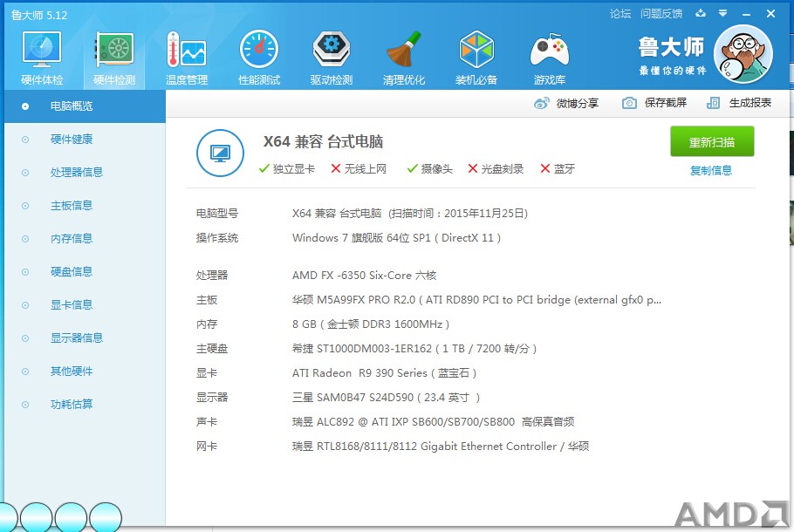Screen dimensions: 794x532
Task: Click the 复制信息 copy info link
Action: 711,171
